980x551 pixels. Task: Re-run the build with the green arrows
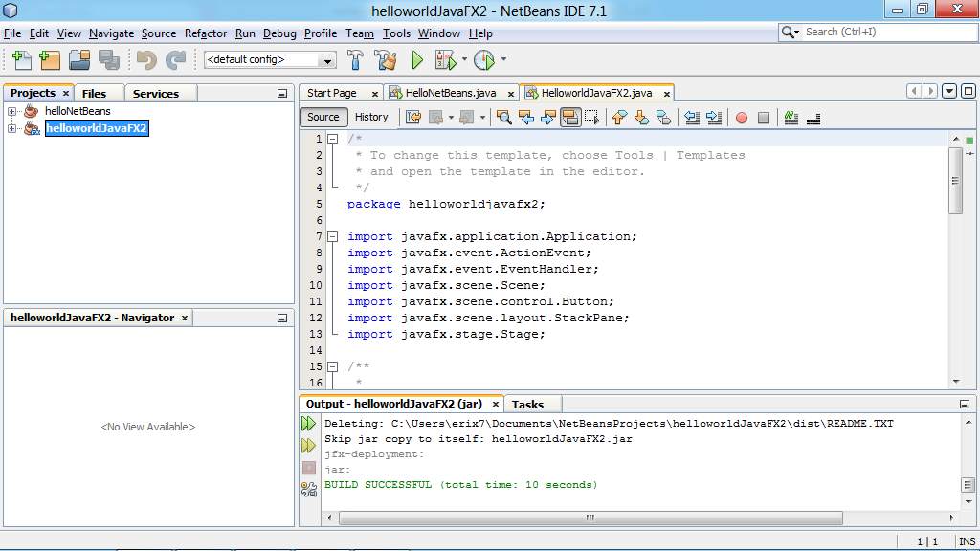coord(309,424)
